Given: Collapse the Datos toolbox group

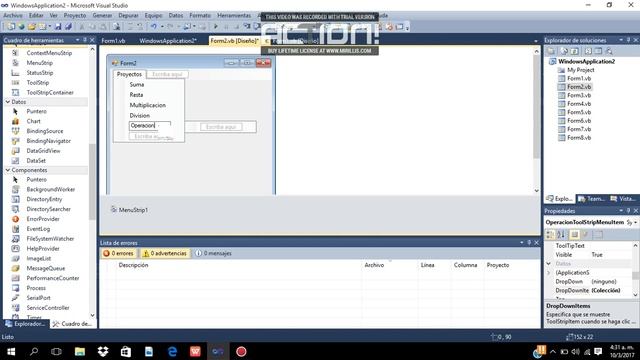Looking at the screenshot, I should click(8, 102).
